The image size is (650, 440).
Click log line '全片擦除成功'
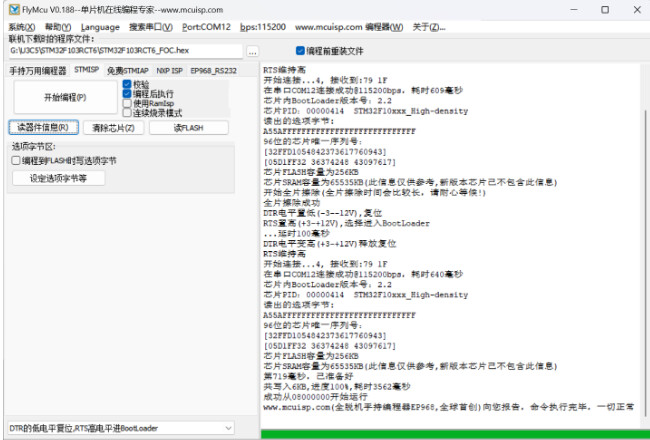(292, 203)
